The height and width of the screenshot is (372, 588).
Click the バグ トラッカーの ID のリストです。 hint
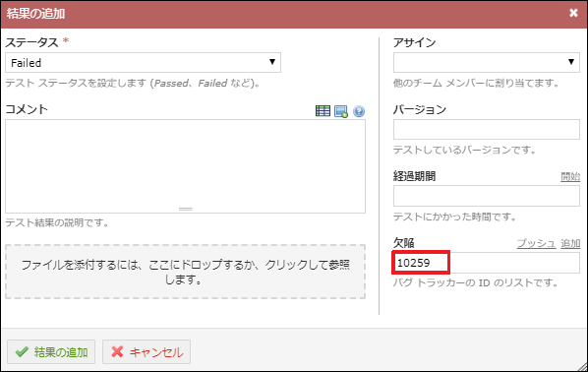[476, 282]
